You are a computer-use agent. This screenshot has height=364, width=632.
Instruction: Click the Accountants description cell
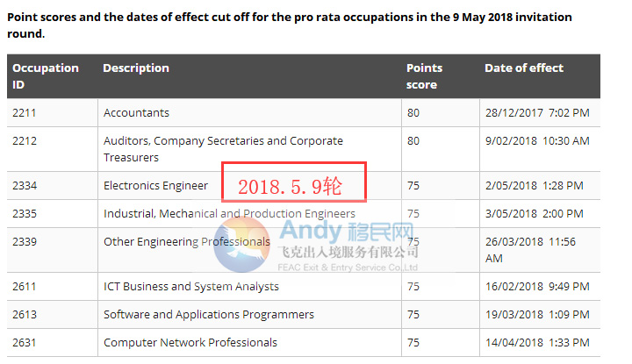[136, 113]
